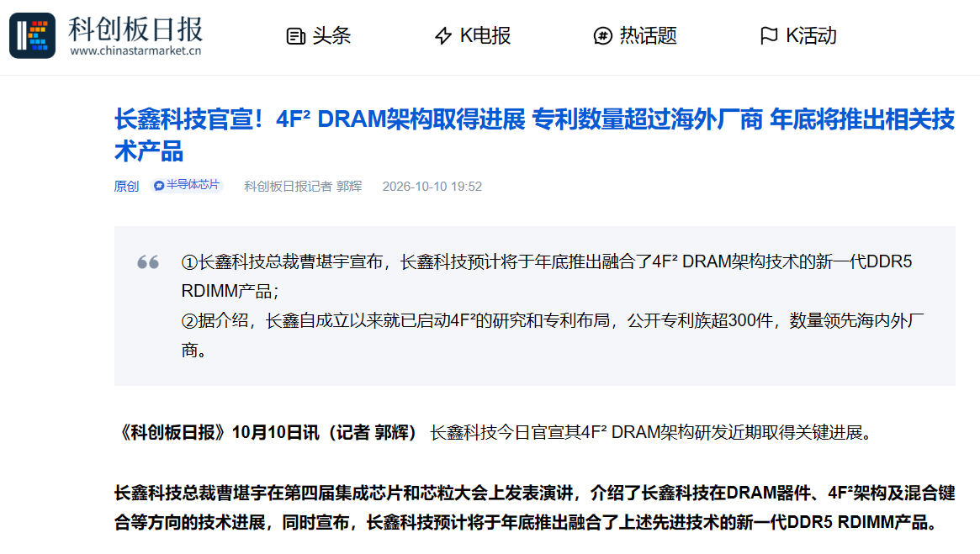The image size is (980, 554).
Task: Click the 头条 news icon
Action: [295, 36]
